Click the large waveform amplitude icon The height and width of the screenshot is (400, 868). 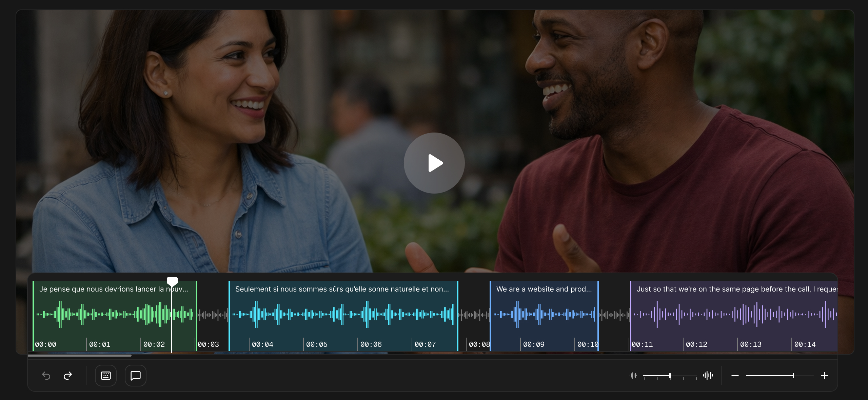[x=708, y=376]
